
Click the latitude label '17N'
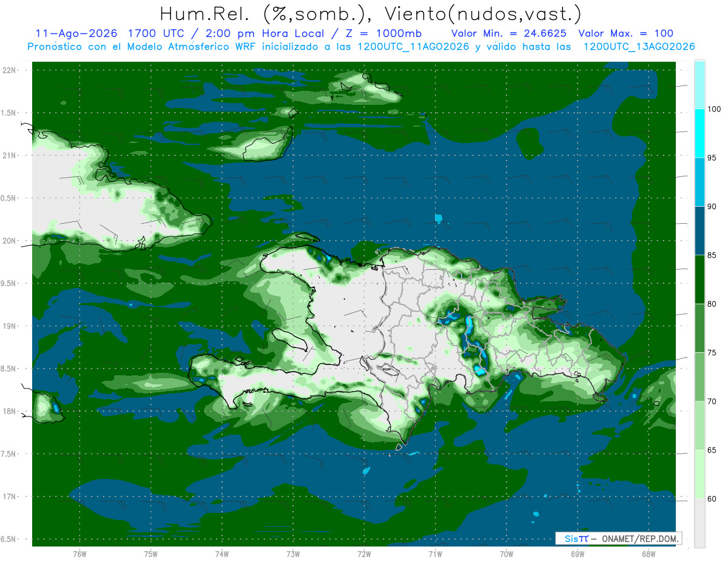coord(10,497)
